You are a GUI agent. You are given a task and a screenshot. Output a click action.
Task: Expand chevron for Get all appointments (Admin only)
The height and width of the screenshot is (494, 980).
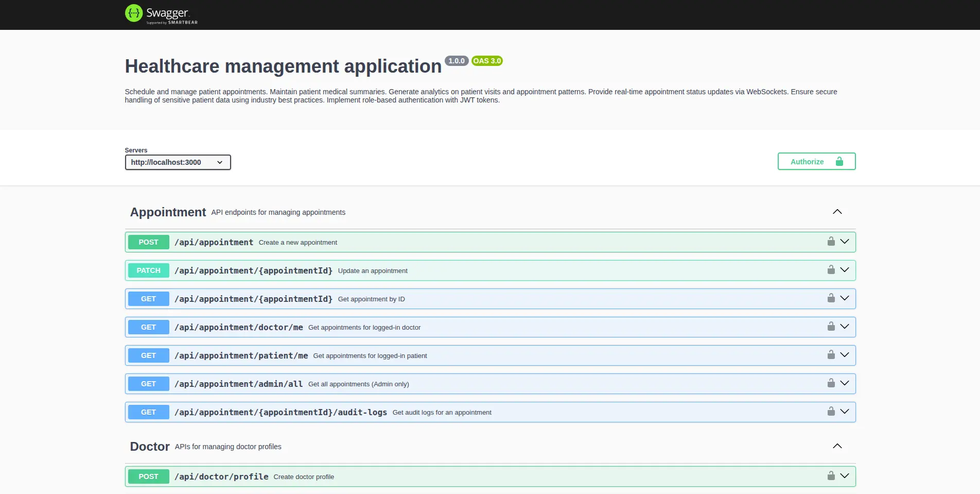[845, 383]
